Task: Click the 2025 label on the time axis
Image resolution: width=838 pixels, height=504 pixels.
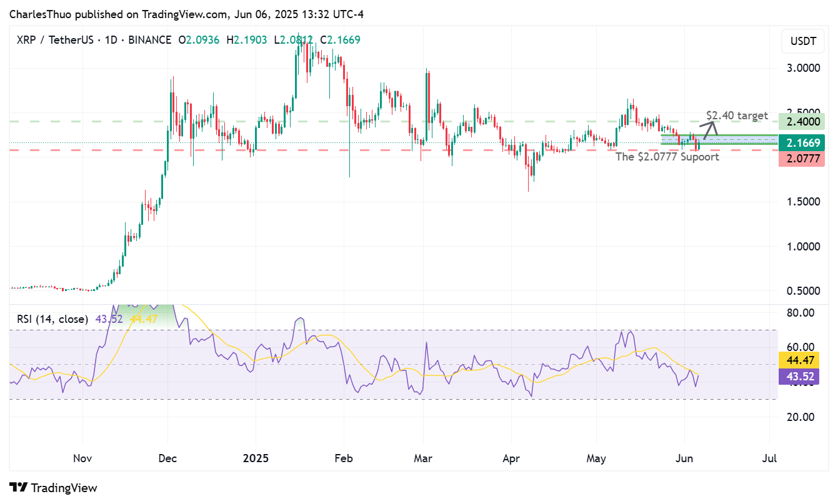Action: [254, 458]
